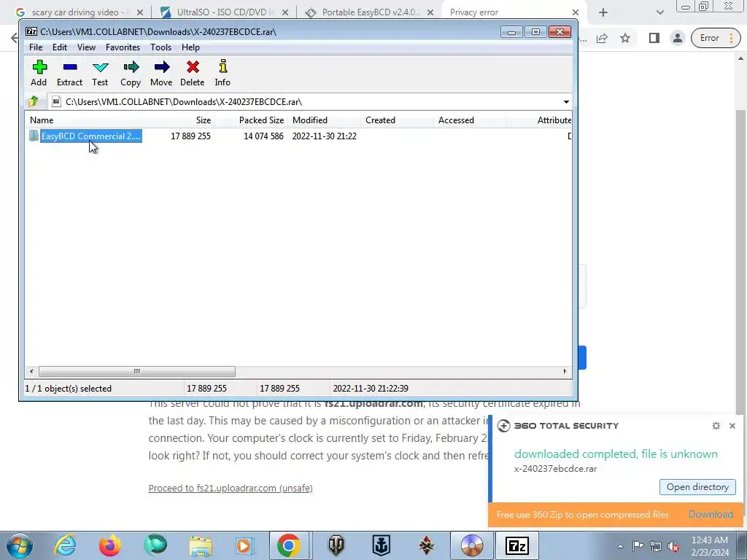Image resolution: width=747 pixels, height=560 pixels.
Task: Click the 360 Total Security logo icon
Action: 503,426
